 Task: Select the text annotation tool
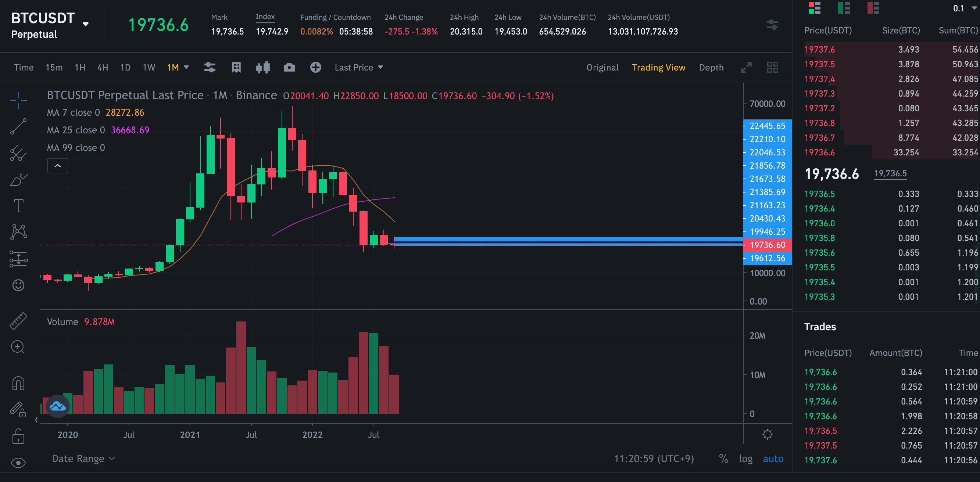pyautogui.click(x=18, y=206)
